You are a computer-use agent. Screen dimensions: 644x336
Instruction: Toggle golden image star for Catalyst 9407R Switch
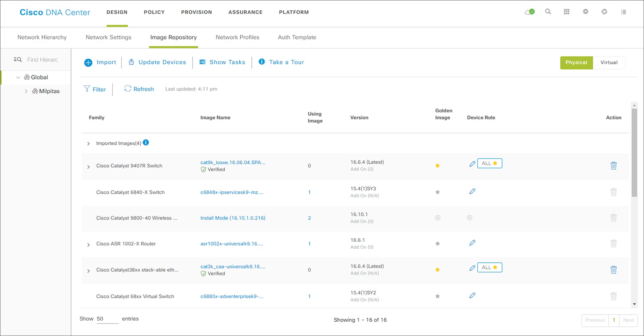[x=438, y=166]
